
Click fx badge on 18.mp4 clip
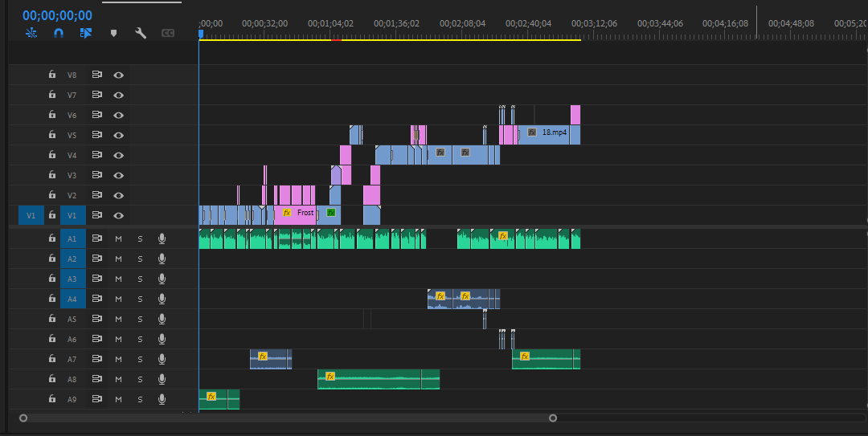click(x=532, y=132)
